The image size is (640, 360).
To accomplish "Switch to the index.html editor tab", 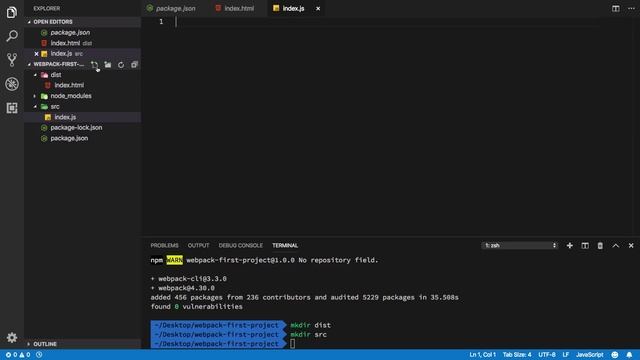I will pyautogui.click(x=235, y=8).
